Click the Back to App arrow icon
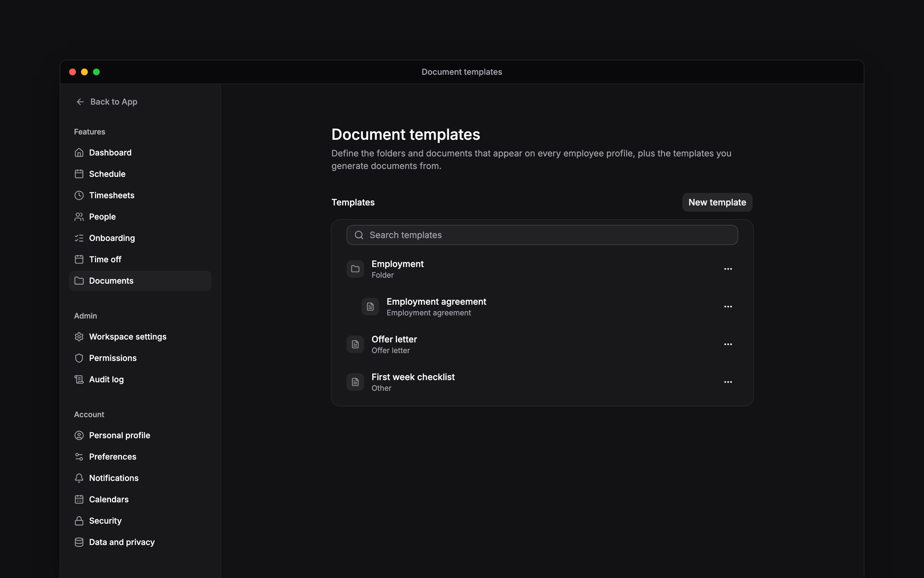Viewport: 924px width, 578px height. pyautogui.click(x=80, y=102)
